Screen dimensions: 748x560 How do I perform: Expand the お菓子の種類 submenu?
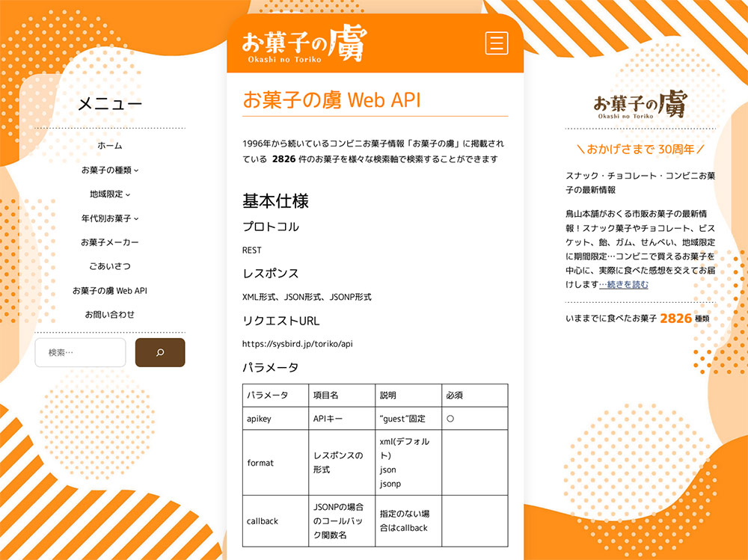(110, 170)
